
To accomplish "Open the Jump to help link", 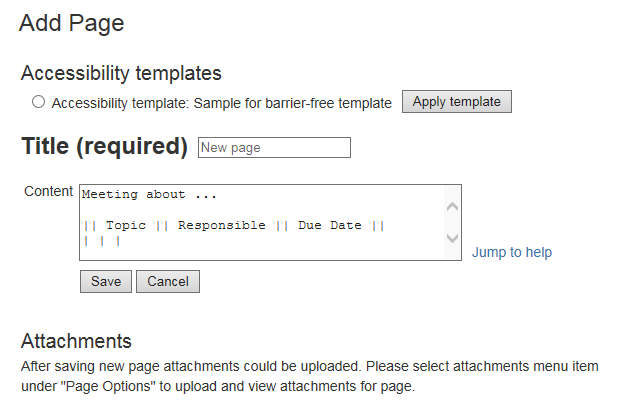I will [511, 252].
